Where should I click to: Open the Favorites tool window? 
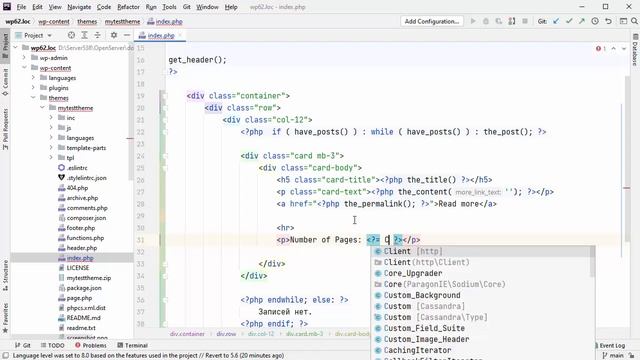point(5,318)
